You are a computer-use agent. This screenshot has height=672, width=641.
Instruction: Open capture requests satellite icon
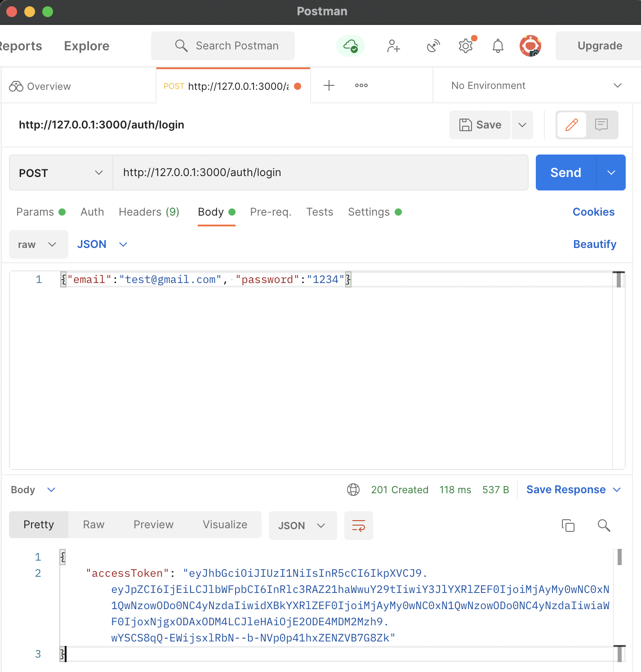tap(433, 46)
